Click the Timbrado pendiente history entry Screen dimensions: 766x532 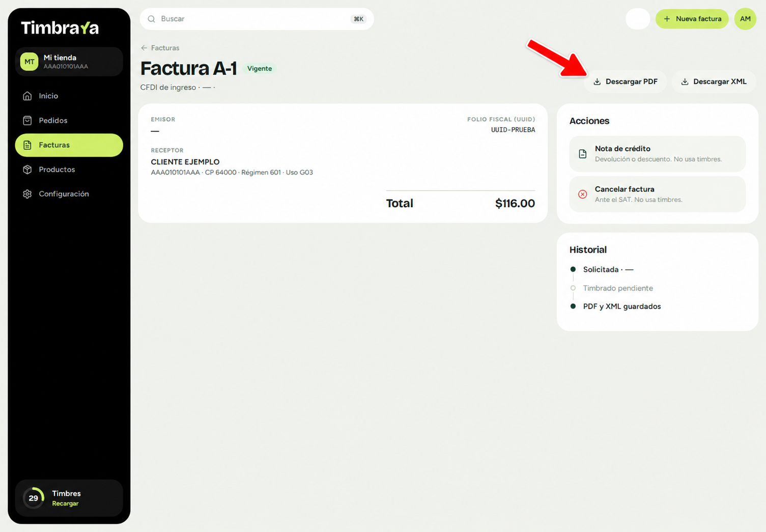(x=618, y=288)
